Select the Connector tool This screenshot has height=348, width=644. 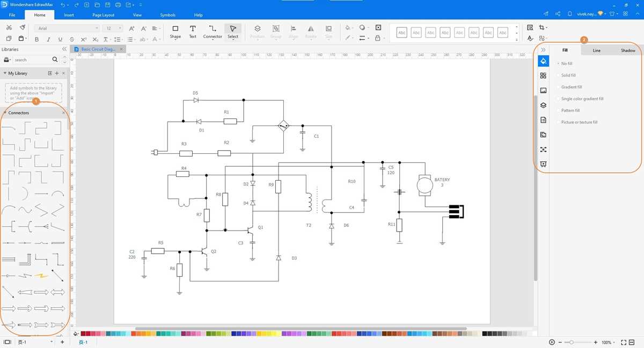point(213,32)
